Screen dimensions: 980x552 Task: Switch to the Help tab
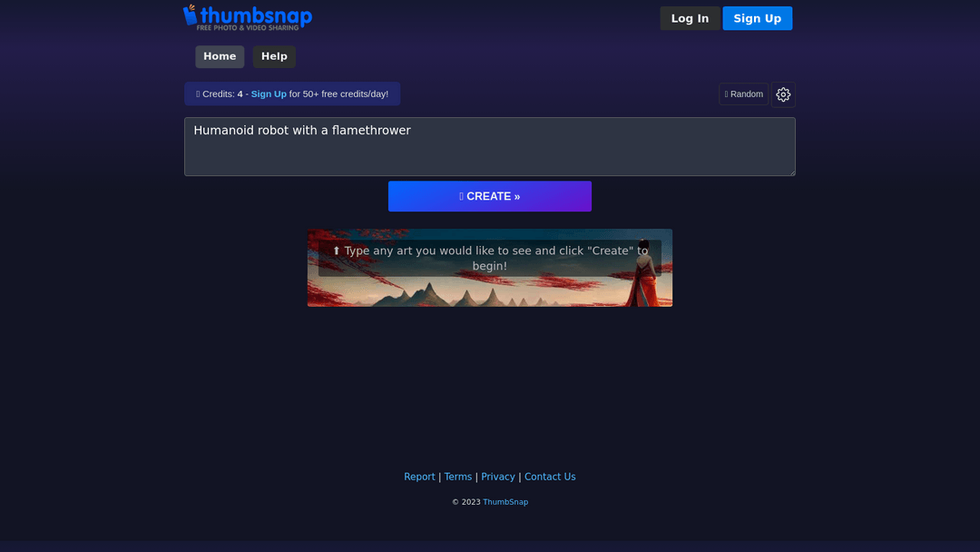tap(273, 56)
